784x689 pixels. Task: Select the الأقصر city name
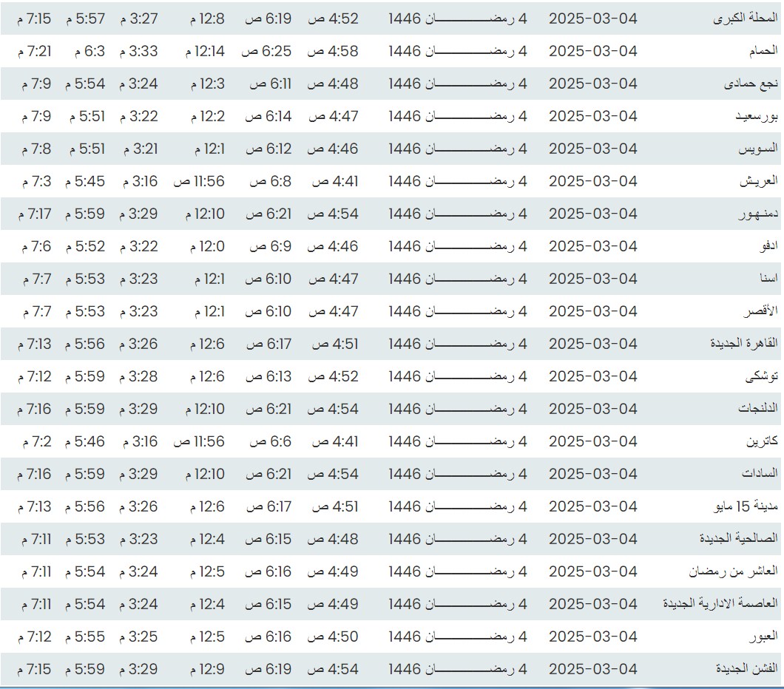[x=763, y=311]
